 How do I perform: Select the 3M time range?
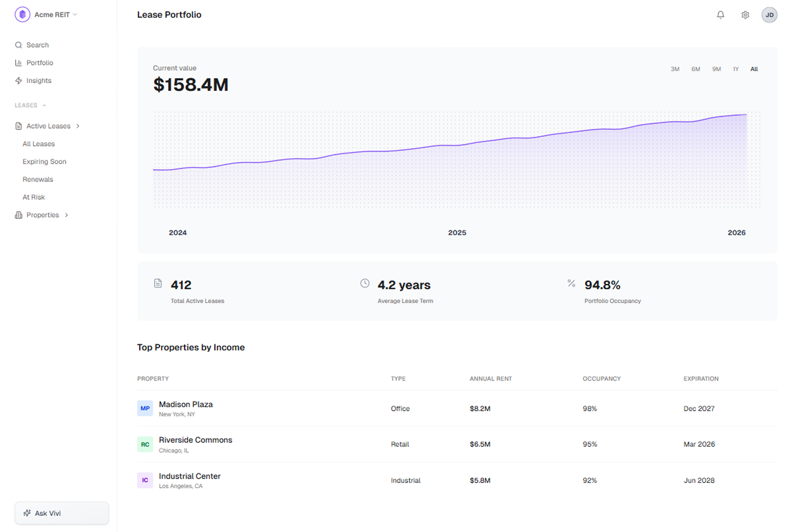click(675, 69)
